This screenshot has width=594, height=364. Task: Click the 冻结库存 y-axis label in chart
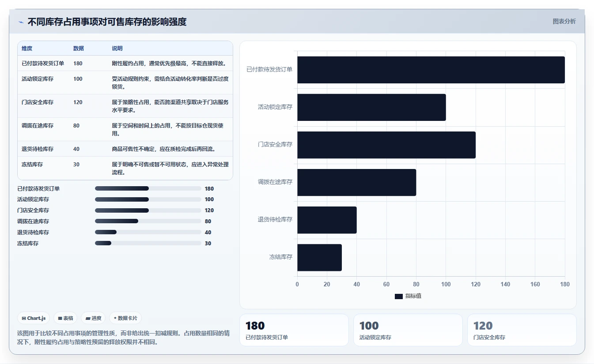pyautogui.click(x=281, y=257)
